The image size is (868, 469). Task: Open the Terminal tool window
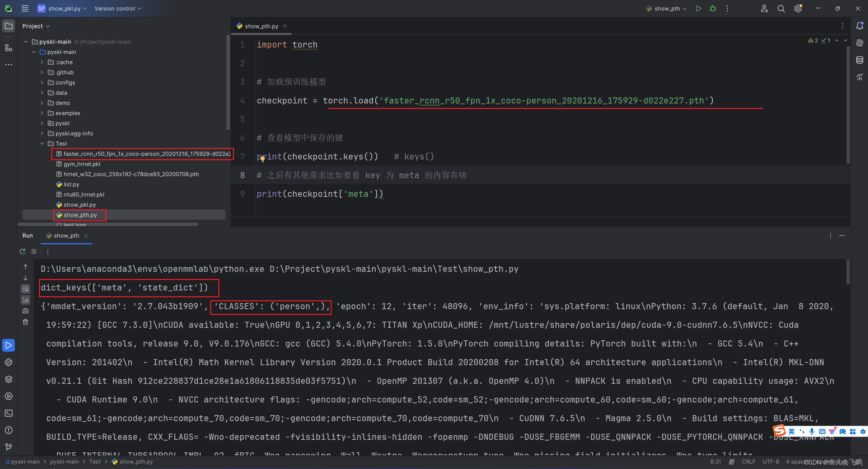pos(8,413)
